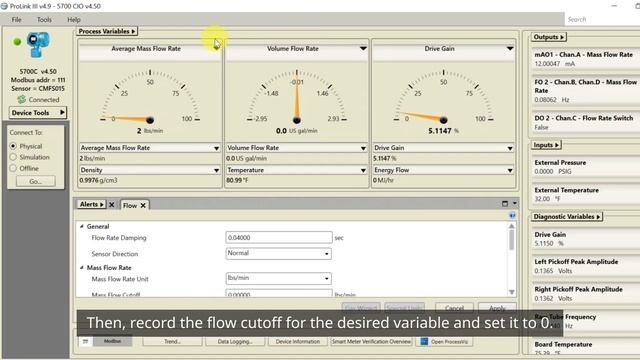Open the Diagnostic Variables section button
Screen dimensions: 640x360
567,217
